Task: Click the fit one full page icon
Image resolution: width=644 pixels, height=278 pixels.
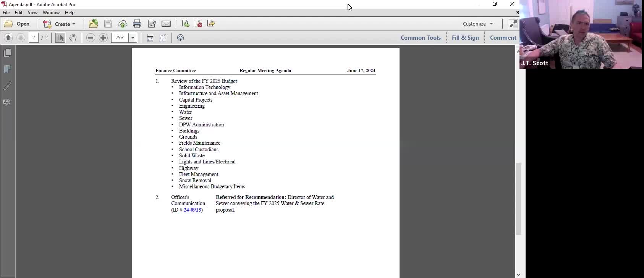Action: [x=163, y=38]
